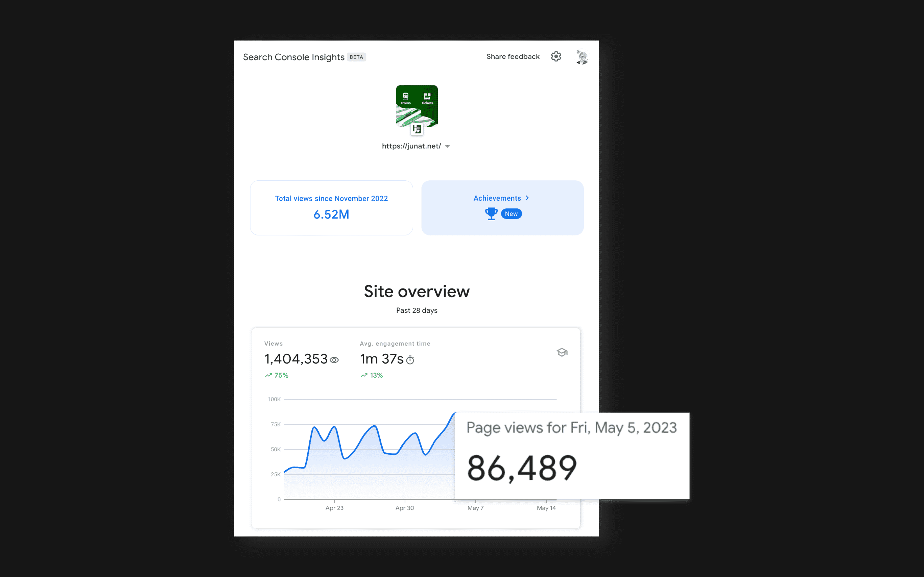Click the 1m 37s engagement value
The width and height of the screenshot is (924, 577).
(x=381, y=359)
